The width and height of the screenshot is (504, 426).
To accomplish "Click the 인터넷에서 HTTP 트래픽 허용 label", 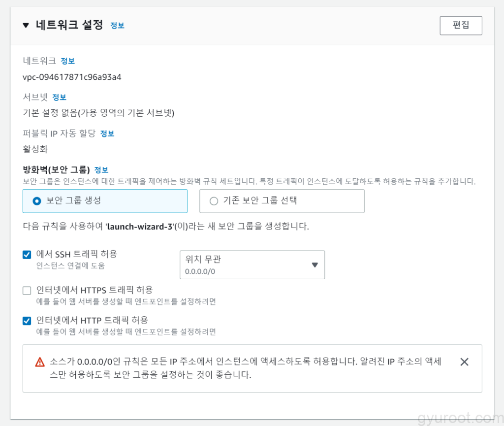I will pyautogui.click(x=92, y=320).
